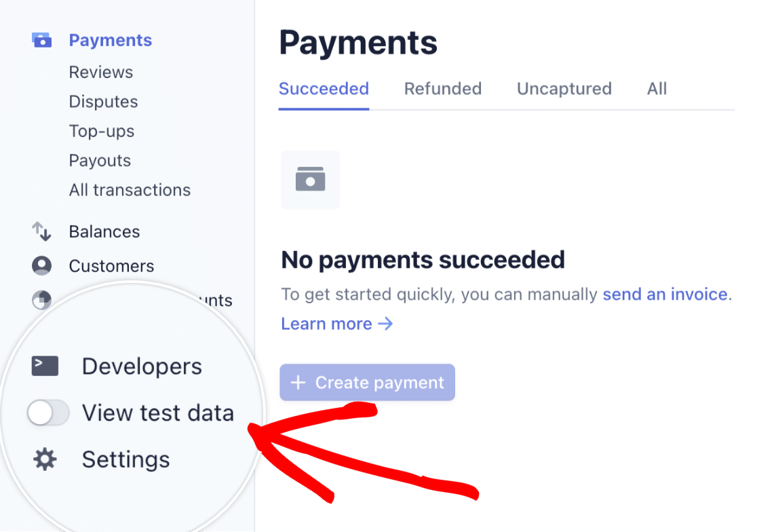The image size is (757, 532).
Task: Switch to the Uncaptured tab
Action: point(564,89)
